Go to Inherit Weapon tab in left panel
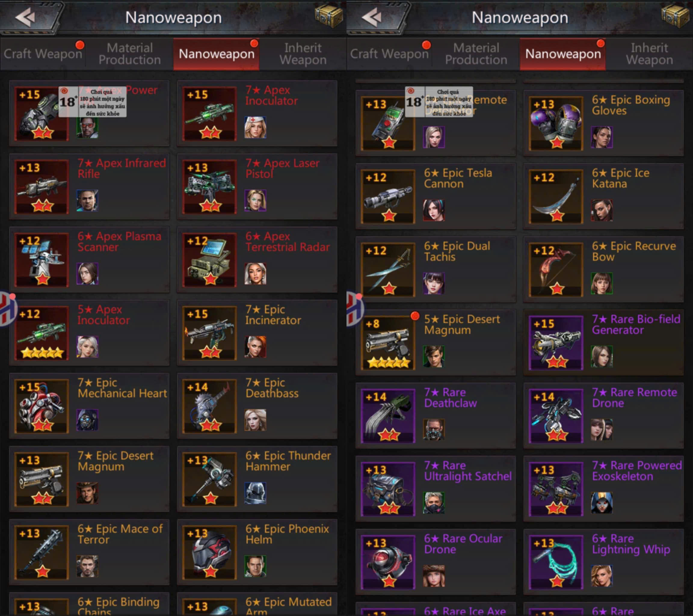The width and height of the screenshot is (693, 616). tap(303, 54)
